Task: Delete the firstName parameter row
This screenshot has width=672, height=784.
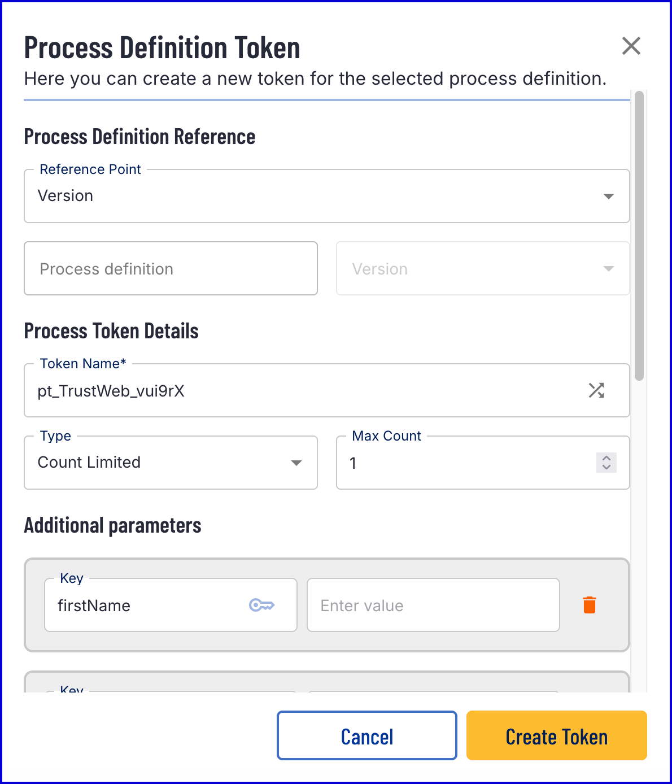Action: point(589,605)
